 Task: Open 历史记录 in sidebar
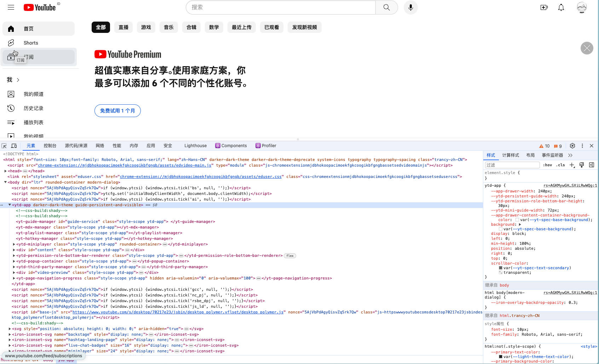pyautogui.click(x=39, y=108)
